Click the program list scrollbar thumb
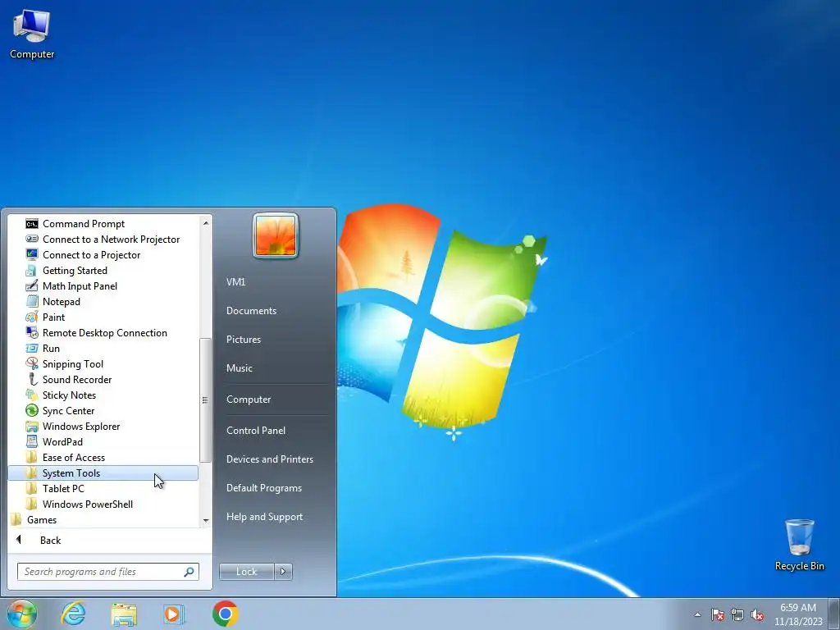 (206, 400)
